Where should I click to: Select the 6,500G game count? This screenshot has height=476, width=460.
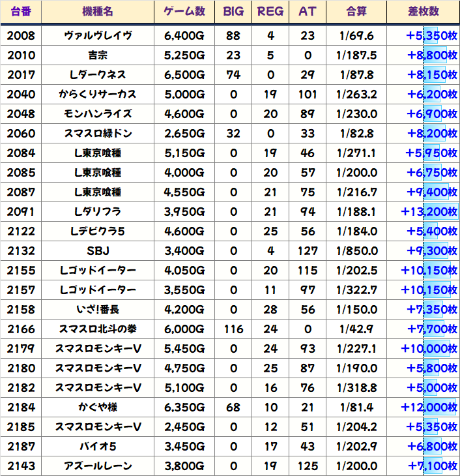point(184,75)
